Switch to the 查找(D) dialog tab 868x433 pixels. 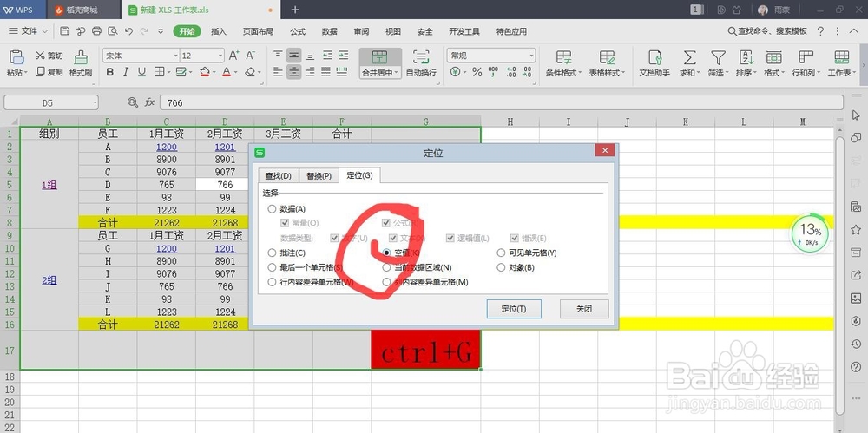coord(279,175)
